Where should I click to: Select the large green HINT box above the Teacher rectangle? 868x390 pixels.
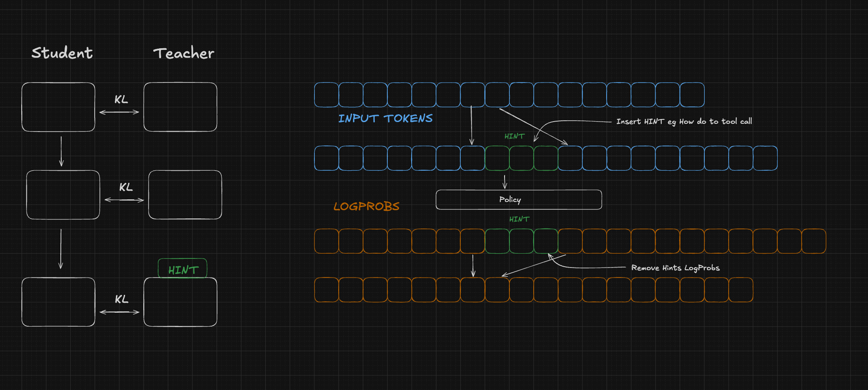(x=182, y=268)
